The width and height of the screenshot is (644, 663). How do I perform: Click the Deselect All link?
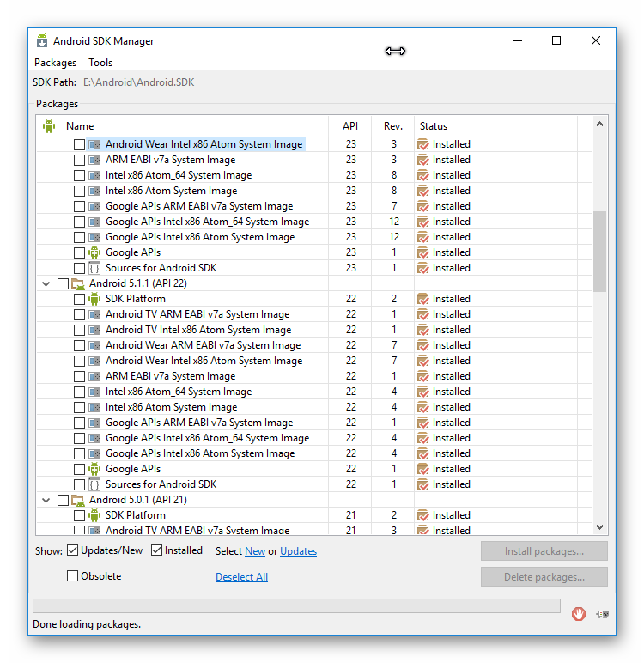pyautogui.click(x=241, y=577)
